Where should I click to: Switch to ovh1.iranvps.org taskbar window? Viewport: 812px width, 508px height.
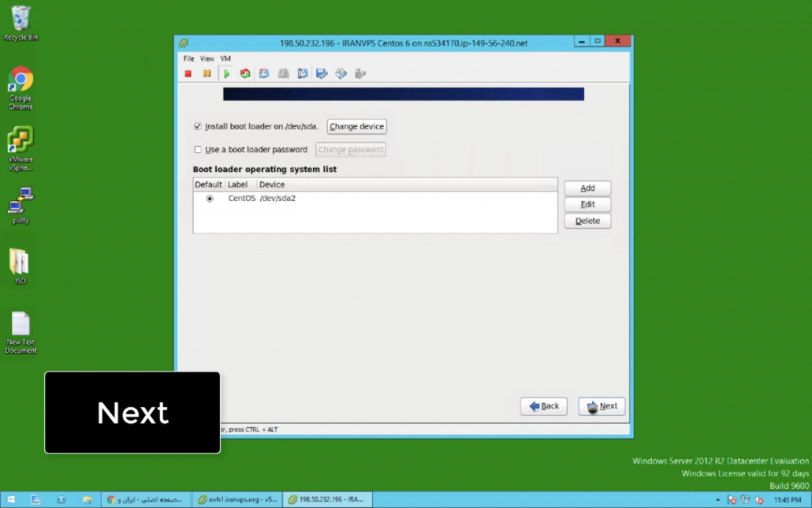[x=237, y=499]
